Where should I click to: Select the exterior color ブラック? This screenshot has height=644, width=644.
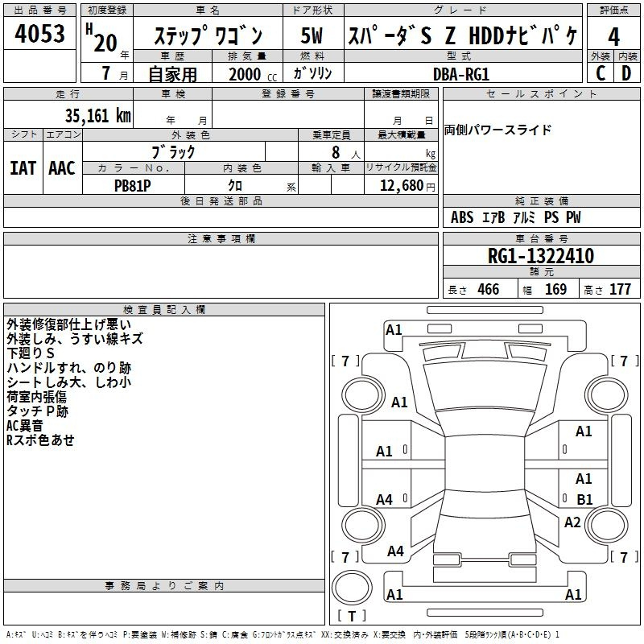[x=173, y=152]
